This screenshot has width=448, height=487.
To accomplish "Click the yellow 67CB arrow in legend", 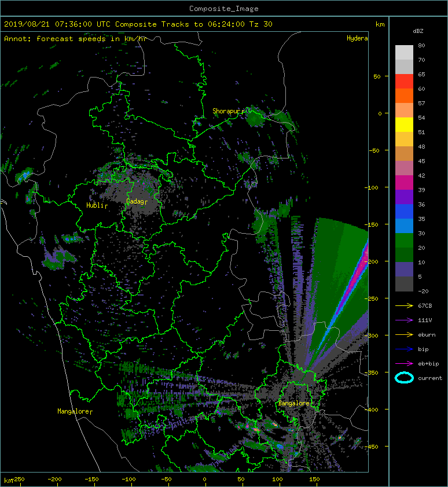I will tap(404, 305).
